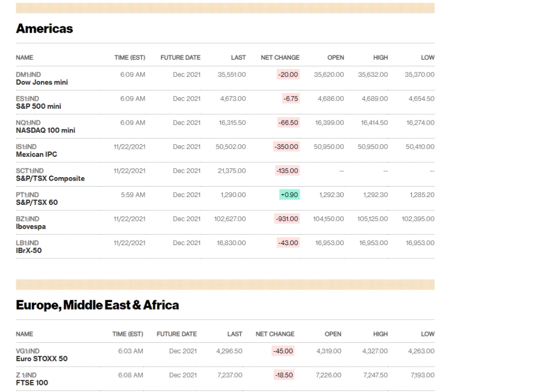Click the FTSE 100 low value 7,193.00

(422, 375)
